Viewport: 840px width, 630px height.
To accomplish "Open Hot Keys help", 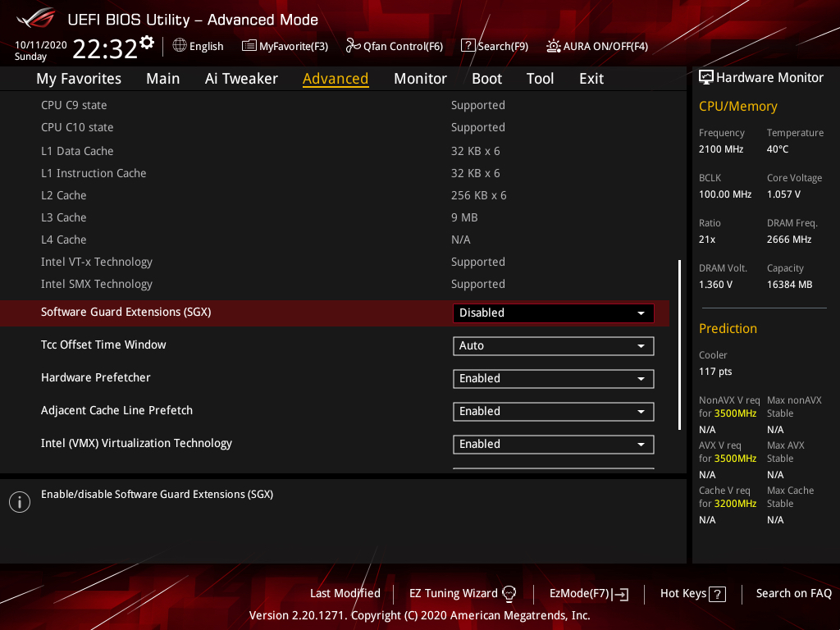I will [x=692, y=593].
